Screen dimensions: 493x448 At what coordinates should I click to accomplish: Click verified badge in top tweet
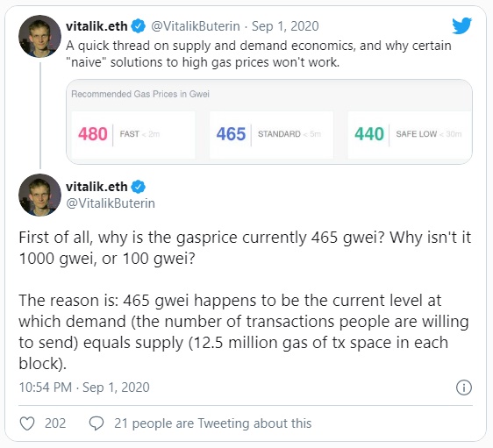138,26
